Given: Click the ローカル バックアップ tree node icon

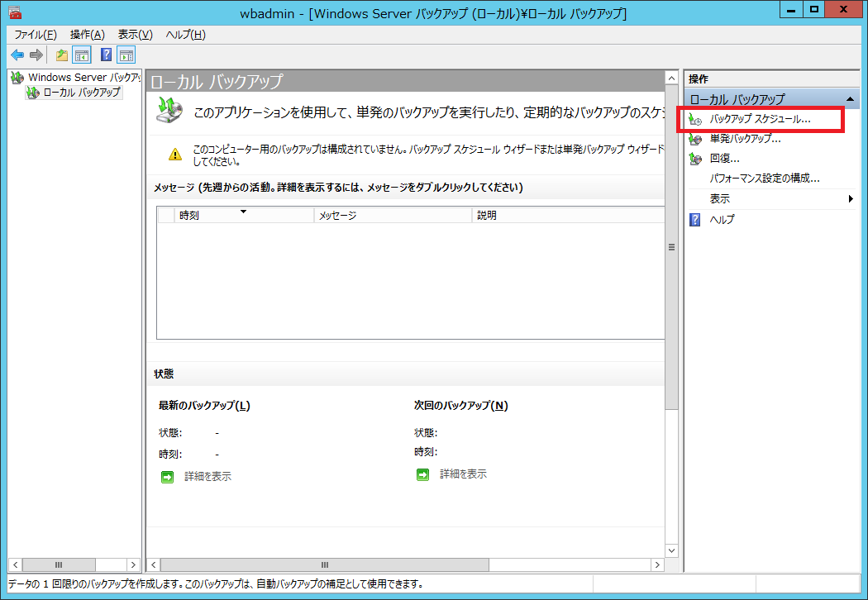Looking at the screenshot, I should tap(33, 93).
